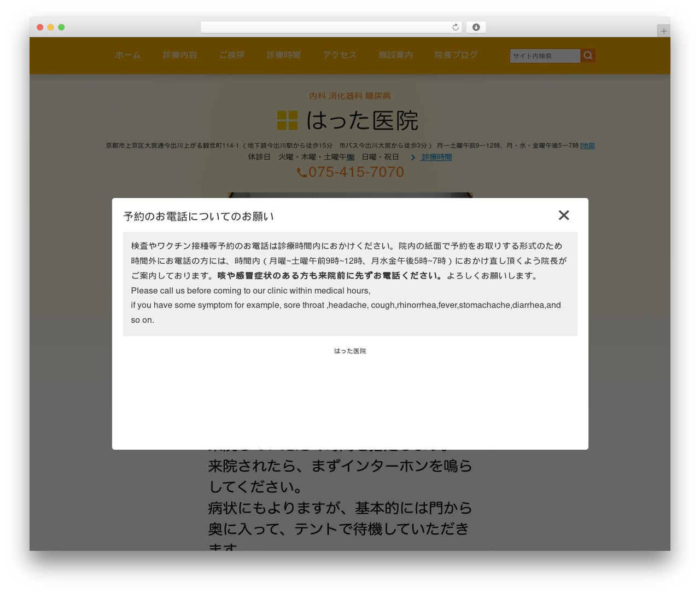This screenshot has height=593, width=700.
Task: Click the browser reload icon
Action: 456,27
